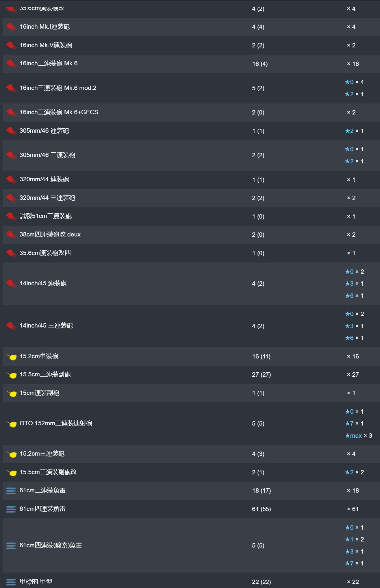The image size is (380, 588).
Task: Click the ★6 × 1 entry of 14inch/45 連装砲
Action: pos(354,296)
